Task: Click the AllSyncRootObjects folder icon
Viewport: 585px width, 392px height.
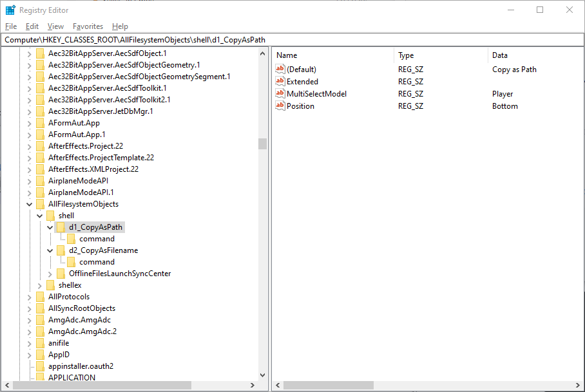Action: [x=41, y=308]
